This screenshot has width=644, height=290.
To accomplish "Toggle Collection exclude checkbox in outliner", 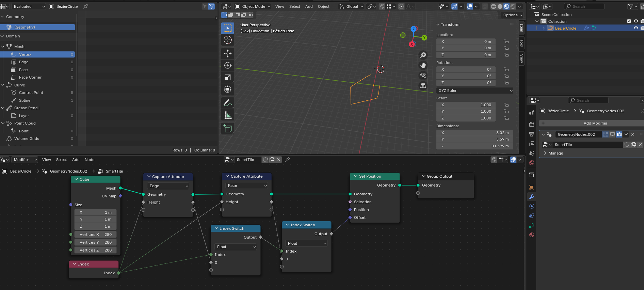I will coord(629,21).
